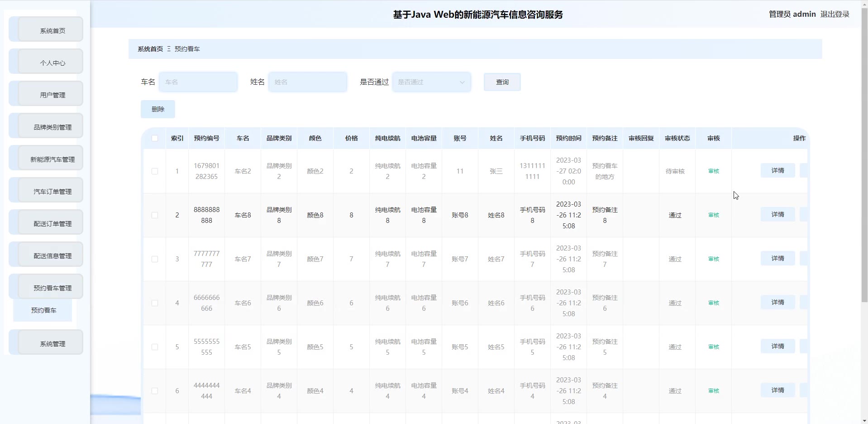Check the checkbox for row 车名6
Image resolution: width=868 pixels, height=424 pixels.
pos(155,303)
